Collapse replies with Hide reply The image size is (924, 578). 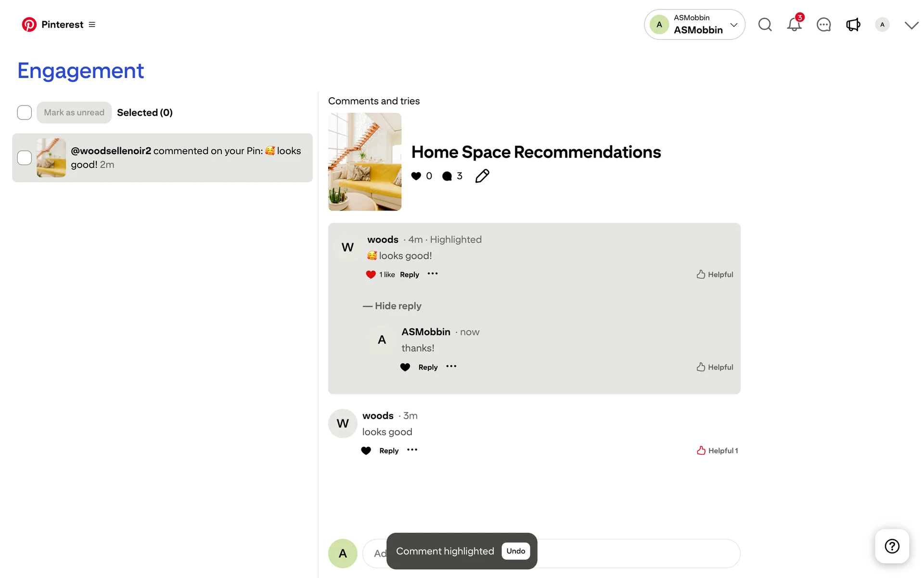click(x=392, y=306)
